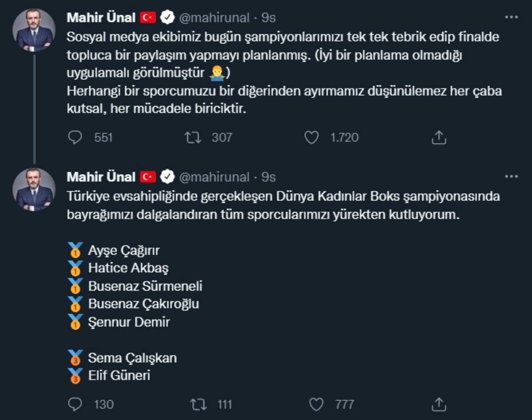532x420 pixels.
Task: Retweet the first tweet with 307 retweets
Action: tap(193, 138)
